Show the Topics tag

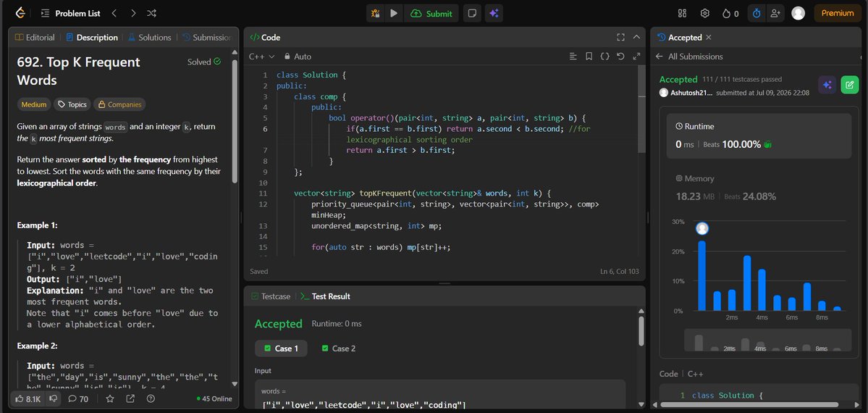point(72,104)
